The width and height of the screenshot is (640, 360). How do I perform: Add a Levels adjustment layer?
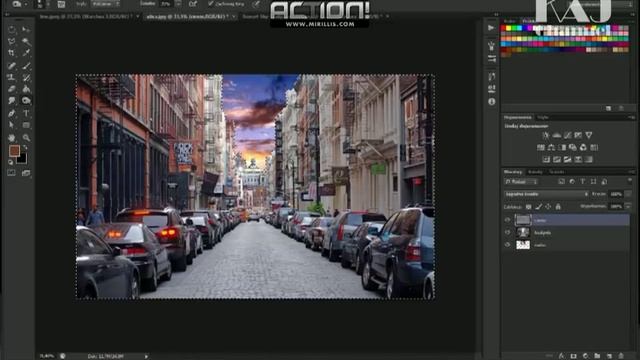point(557,135)
